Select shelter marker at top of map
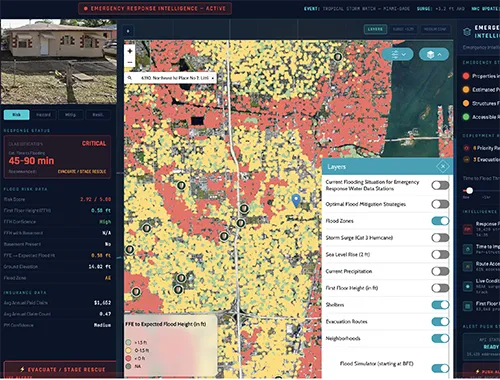The height and width of the screenshot is (380, 500). tap(338, 57)
